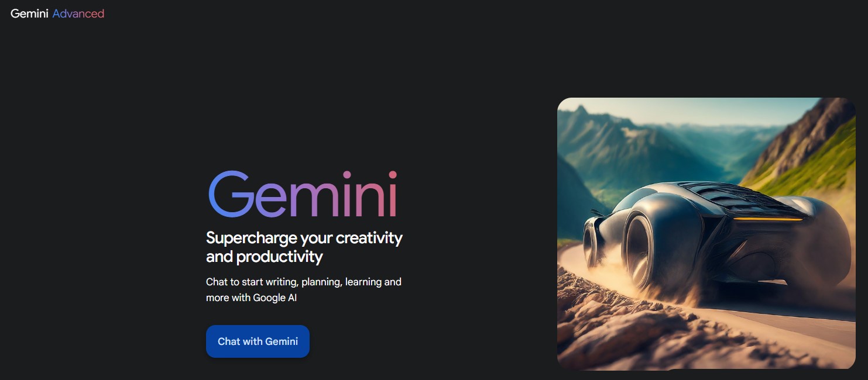Click the yellow taillight strip on car

click(767, 219)
